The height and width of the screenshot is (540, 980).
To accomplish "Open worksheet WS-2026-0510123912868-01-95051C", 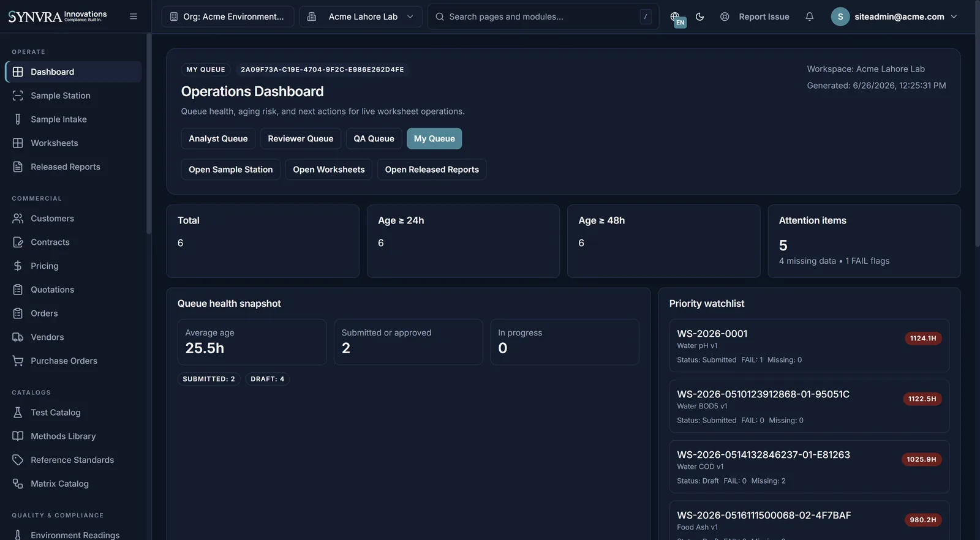I will coord(809,406).
